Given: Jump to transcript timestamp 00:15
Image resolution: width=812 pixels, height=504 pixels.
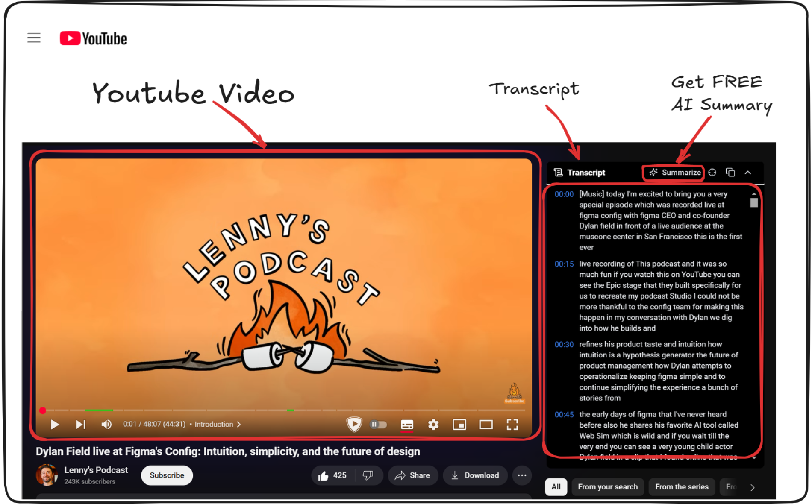Looking at the screenshot, I should click(x=564, y=264).
